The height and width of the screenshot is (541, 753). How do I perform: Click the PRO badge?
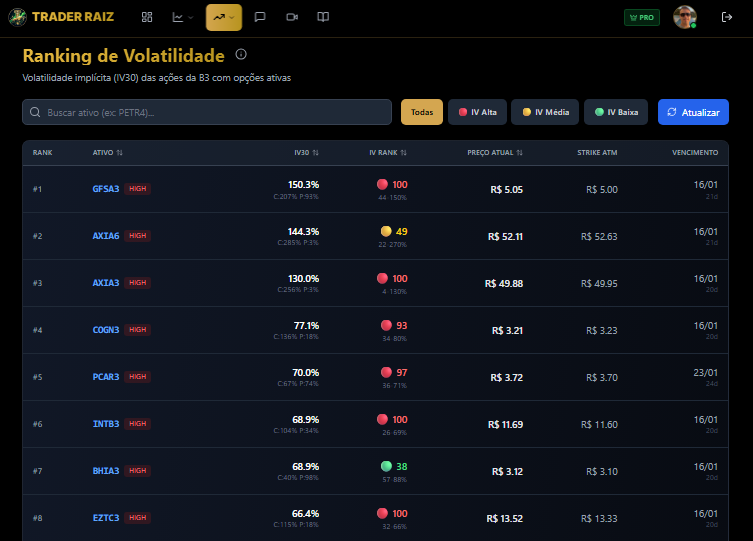pyautogui.click(x=642, y=17)
